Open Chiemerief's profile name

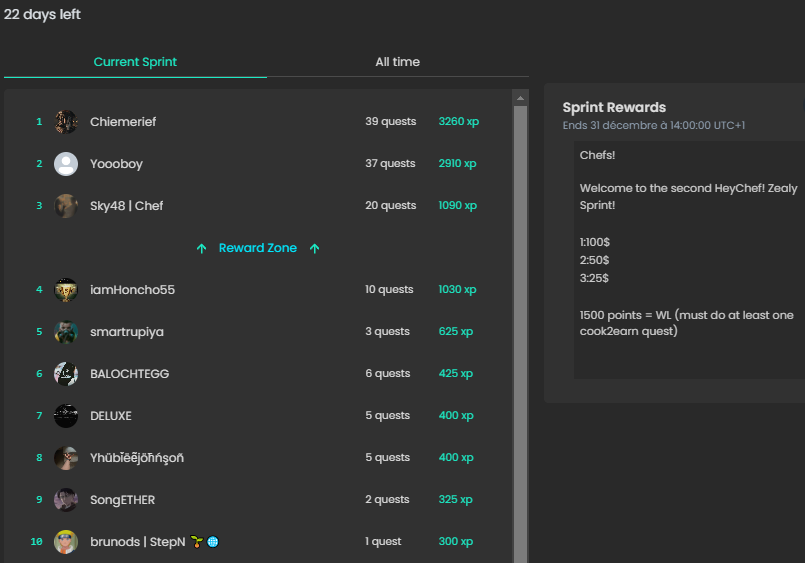(x=123, y=122)
